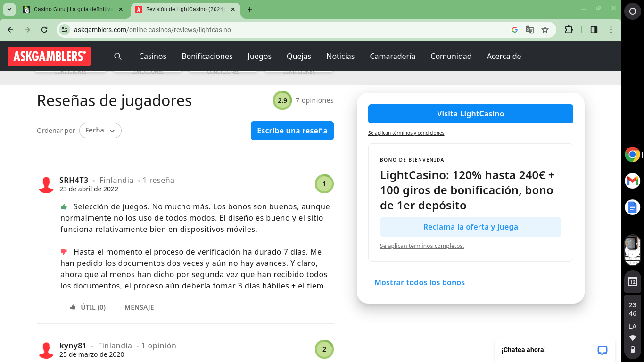Click the 23 46 clock on the shelf
644x362 pixels.
point(633,309)
